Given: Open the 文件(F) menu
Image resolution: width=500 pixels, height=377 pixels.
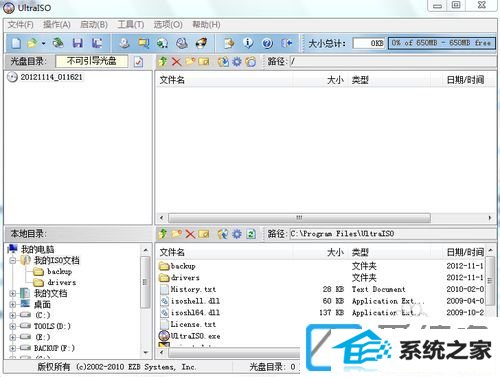Looking at the screenshot, I should pyautogui.click(x=21, y=25).
